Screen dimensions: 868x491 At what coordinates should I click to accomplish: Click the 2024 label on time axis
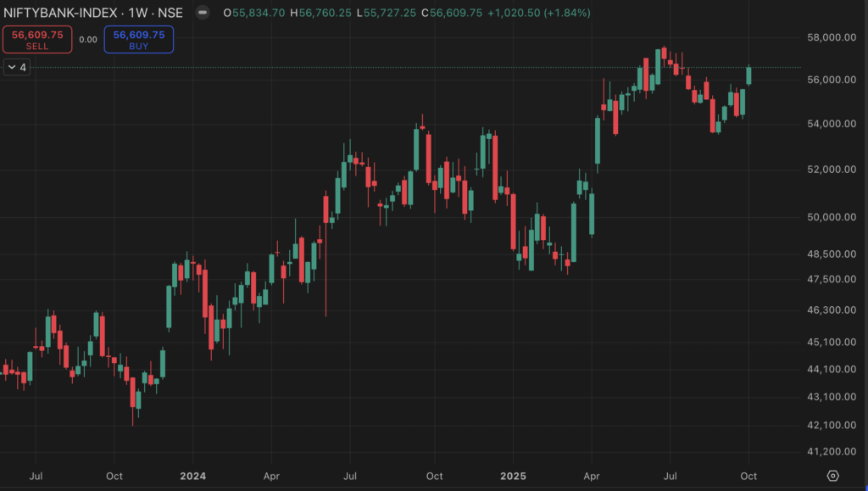(193, 476)
